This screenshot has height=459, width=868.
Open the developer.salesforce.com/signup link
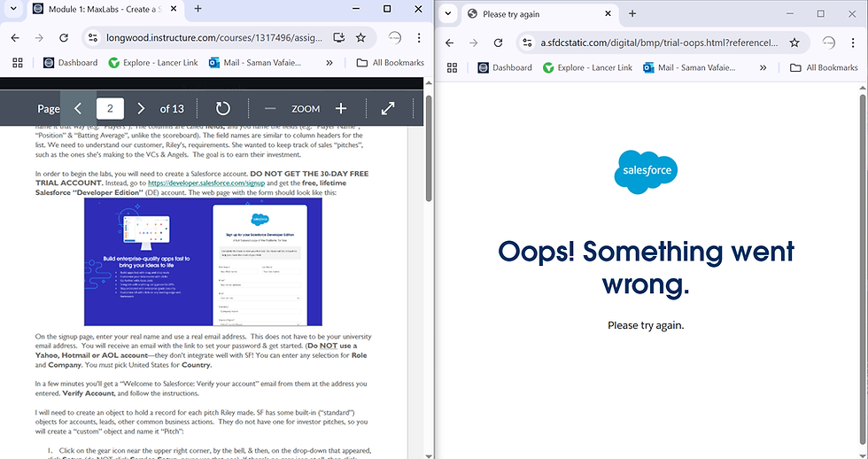206,183
